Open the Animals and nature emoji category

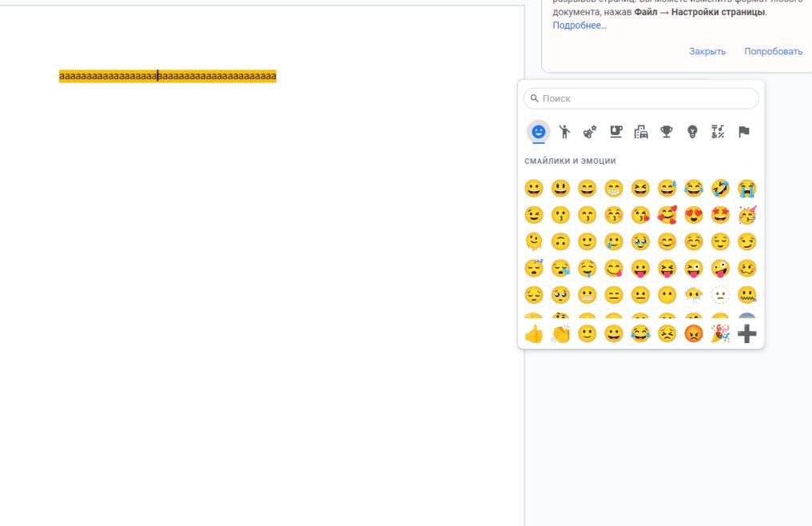590,132
